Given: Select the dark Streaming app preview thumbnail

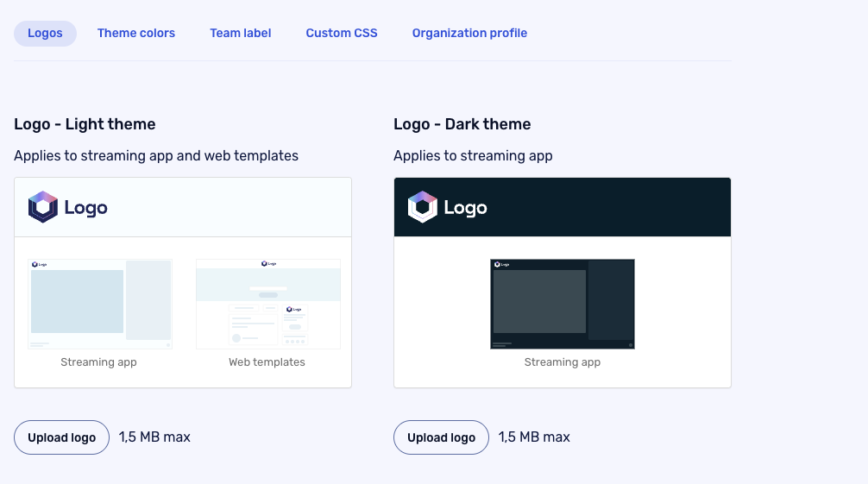Looking at the screenshot, I should 563,304.
